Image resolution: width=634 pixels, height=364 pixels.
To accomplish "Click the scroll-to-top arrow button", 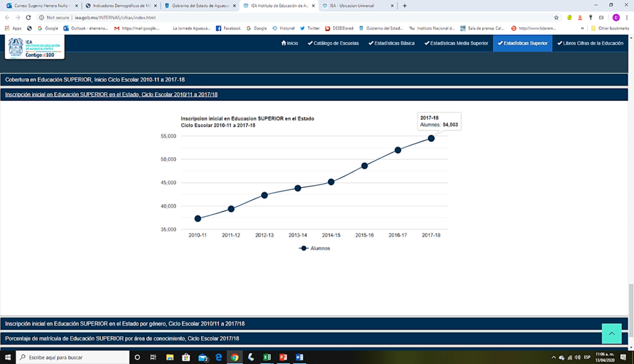I will click(611, 334).
